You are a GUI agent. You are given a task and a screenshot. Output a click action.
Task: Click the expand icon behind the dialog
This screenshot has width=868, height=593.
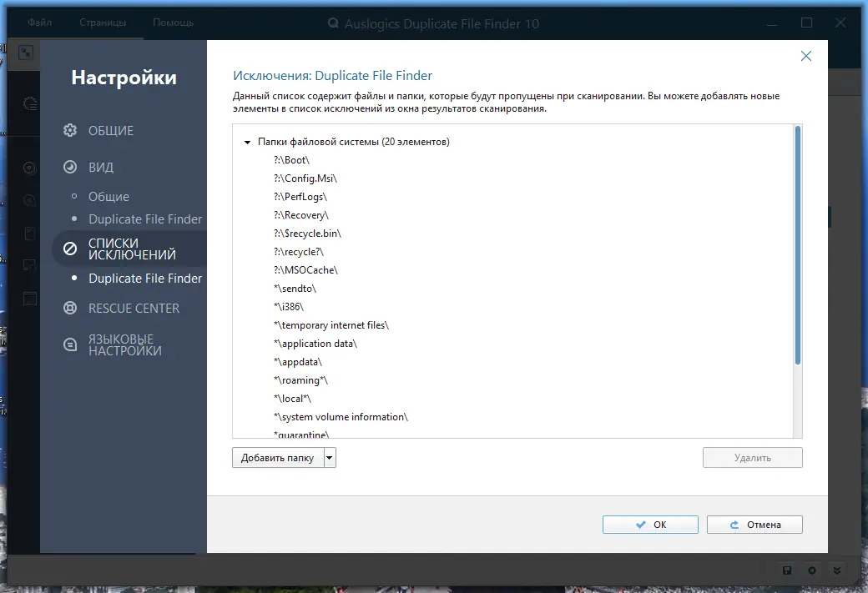click(26, 53)
